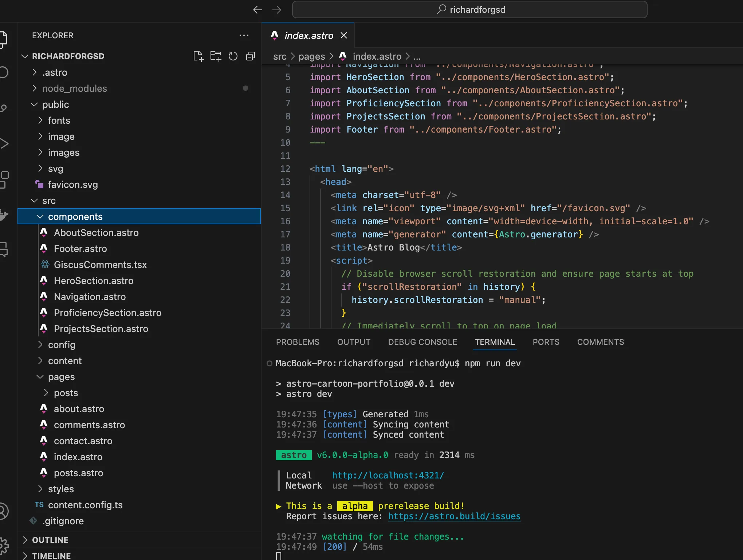743x560 pixels.
Task: Collapse all folders in Explorer
Action: [x=251, y=56]
